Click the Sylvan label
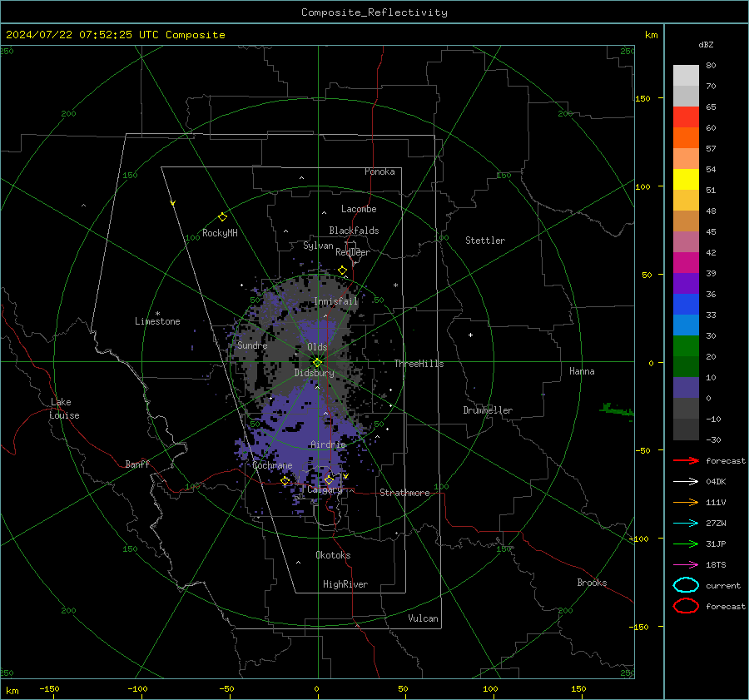This screenshot has height=700, width=749. (x=318, y=246)
